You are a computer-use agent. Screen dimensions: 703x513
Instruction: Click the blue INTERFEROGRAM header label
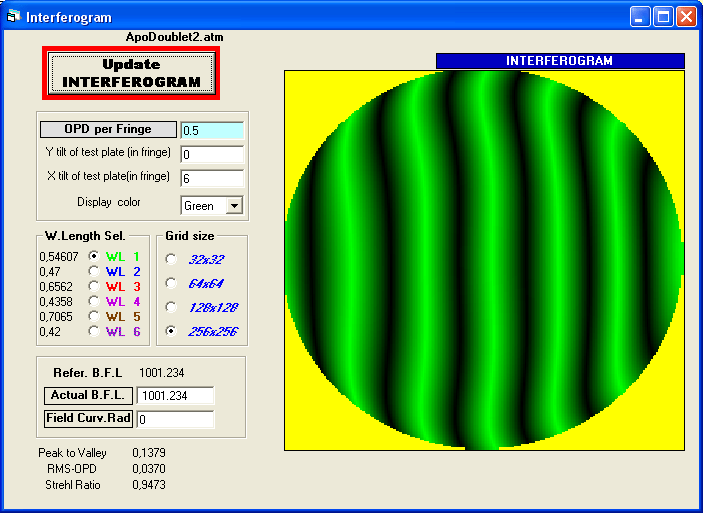coord(560,61)
